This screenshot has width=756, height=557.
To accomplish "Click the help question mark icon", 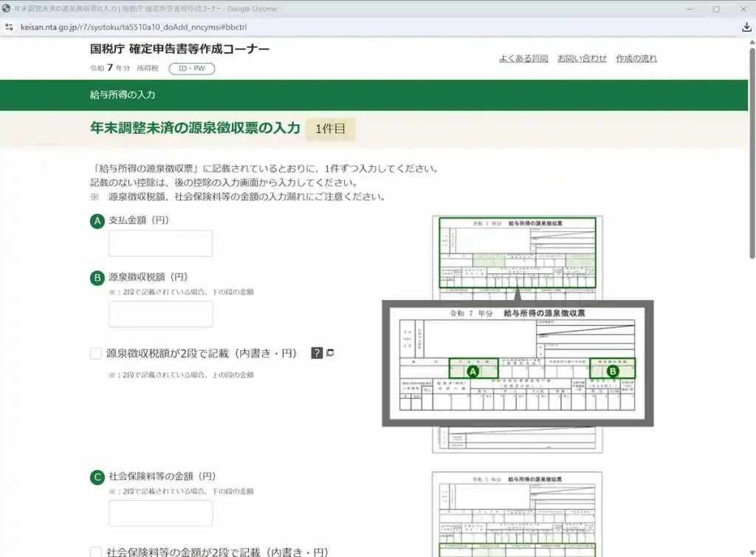I will (x=317, y=353).
